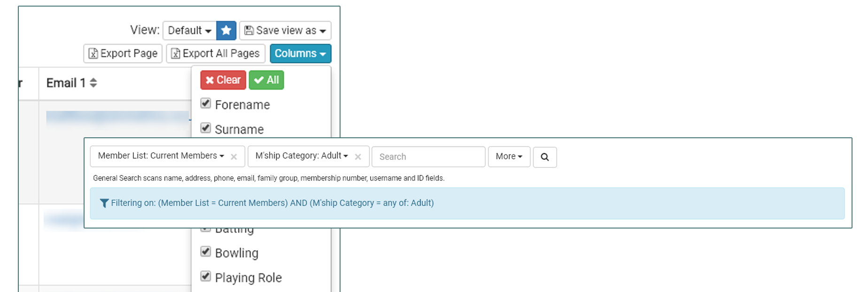Open the Default view dropdown
This screenshot has width=868, height=292.
click(x=189, y=31)
